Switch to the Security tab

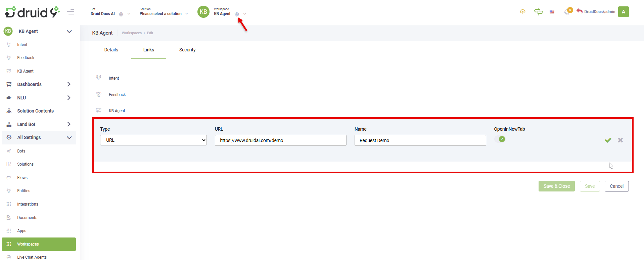click(x=187, y=50)
